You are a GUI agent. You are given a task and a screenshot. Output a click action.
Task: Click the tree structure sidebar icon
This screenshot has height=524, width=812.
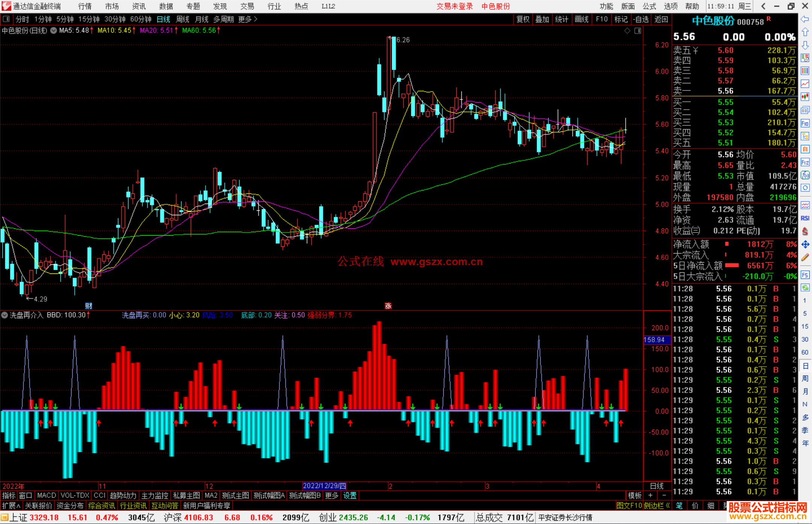pos(805,136)
